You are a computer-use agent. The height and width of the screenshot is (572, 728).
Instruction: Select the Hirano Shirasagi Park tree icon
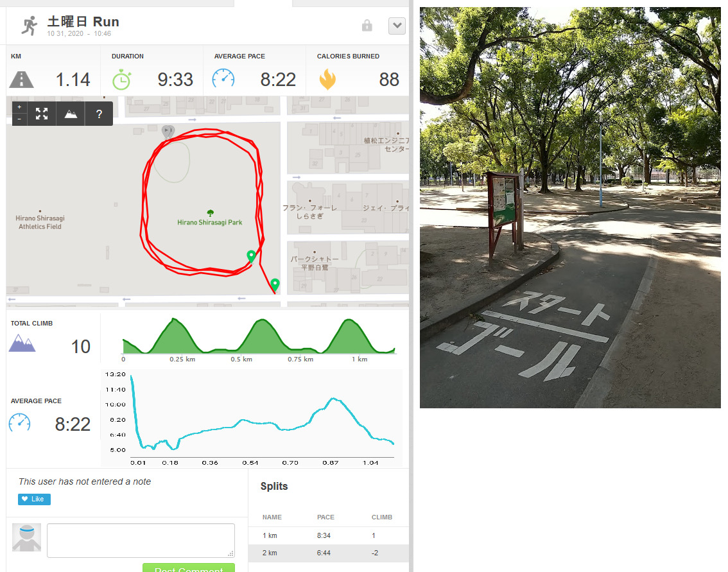pyautogui.click(x=211, y=213)
